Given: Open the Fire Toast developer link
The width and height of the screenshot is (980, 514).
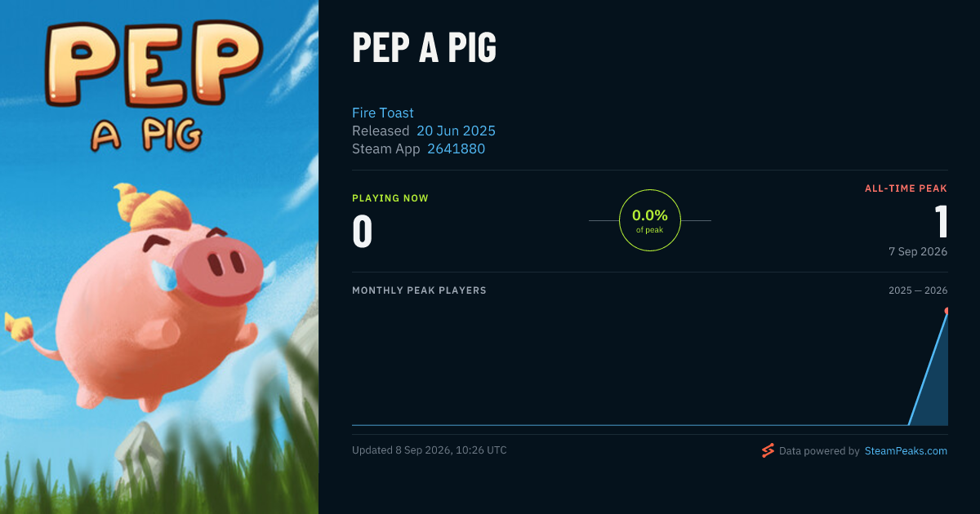Looking at the screenshot, I should (x=383, y=113).
